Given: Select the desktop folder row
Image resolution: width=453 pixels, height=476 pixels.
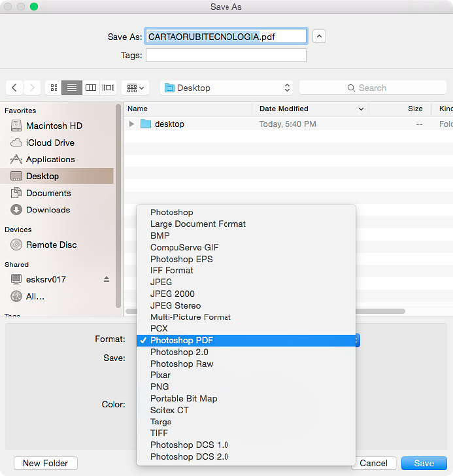Looking at the screenshot, I should [x=288, y=124].
